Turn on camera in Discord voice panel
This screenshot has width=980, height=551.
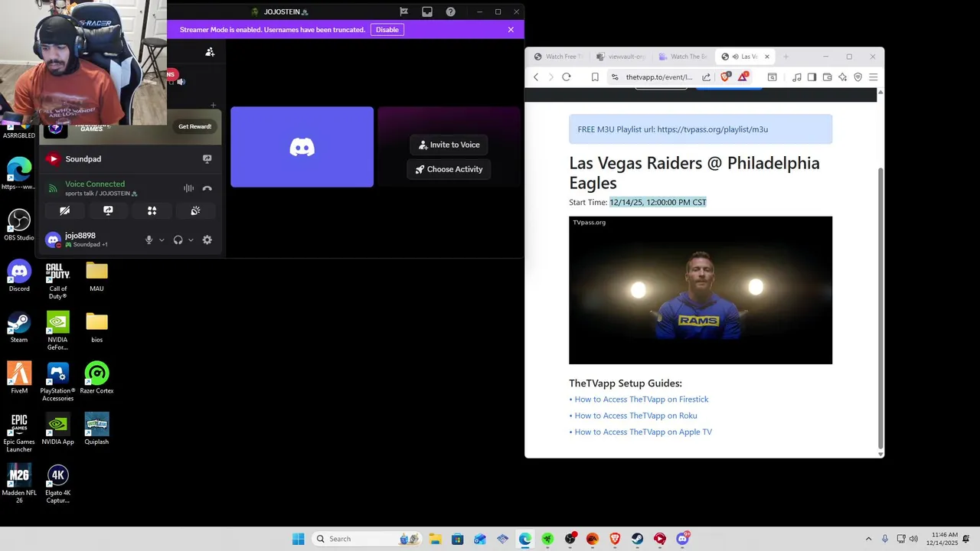tap(64, 210)
